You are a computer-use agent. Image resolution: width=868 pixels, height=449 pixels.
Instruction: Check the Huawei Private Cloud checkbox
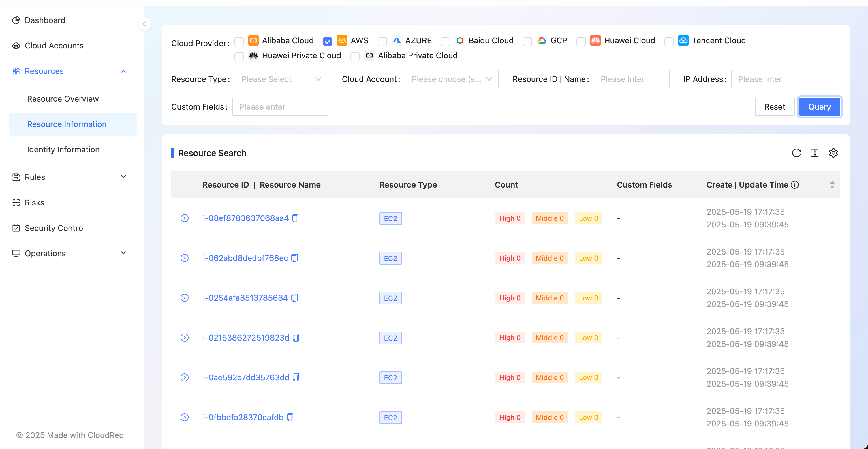coord(239,56)
